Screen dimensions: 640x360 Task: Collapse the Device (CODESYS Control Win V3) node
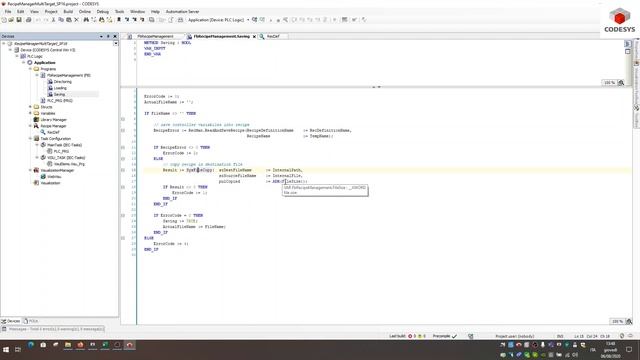pos(11,50)
